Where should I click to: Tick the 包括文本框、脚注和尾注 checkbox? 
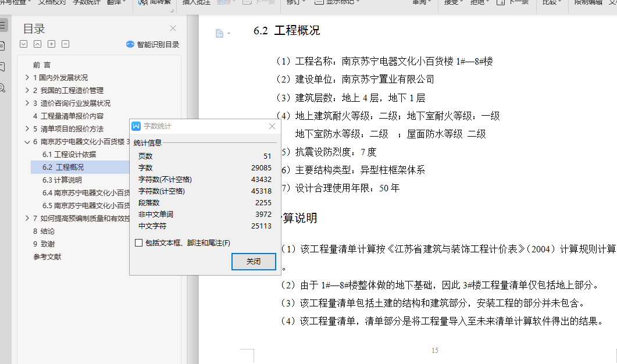point(138,243)
